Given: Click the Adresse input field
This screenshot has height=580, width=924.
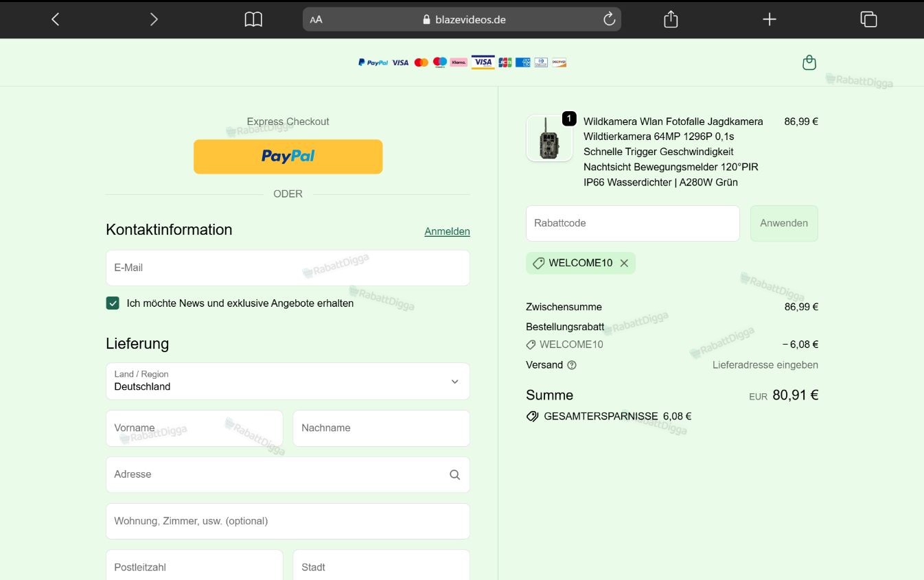Looking at the screenshot, I should click(288, 474).
